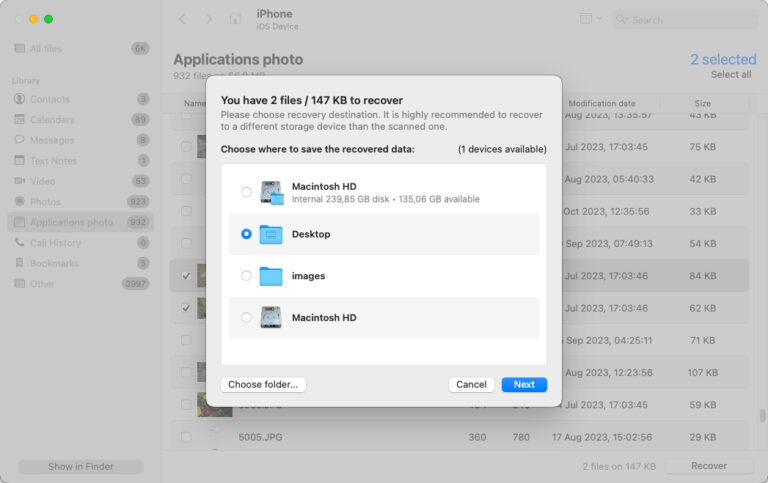The width and height of the screenshot is (768, 483).
Task: Uncheck the 62 KB file checkbox
Action: pyautogui.click(x=186, y=308)
